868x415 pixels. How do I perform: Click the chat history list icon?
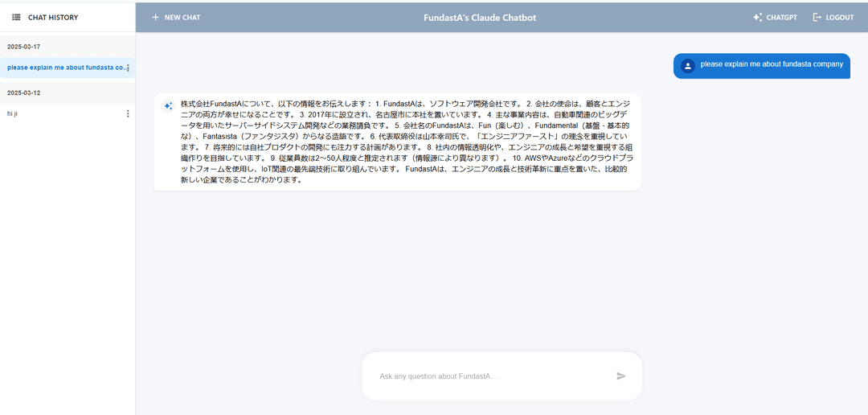pos(16,17)
